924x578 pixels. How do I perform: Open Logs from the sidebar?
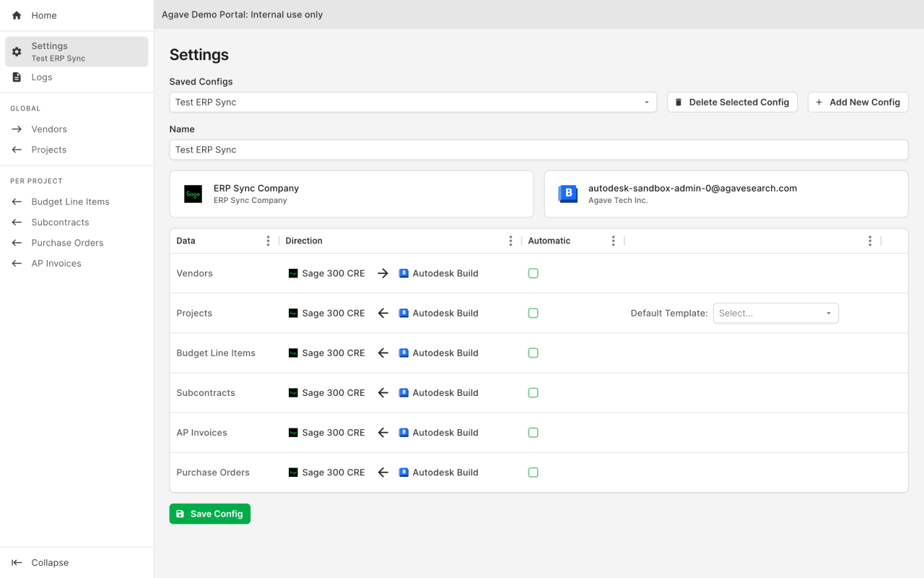point(77,77)
